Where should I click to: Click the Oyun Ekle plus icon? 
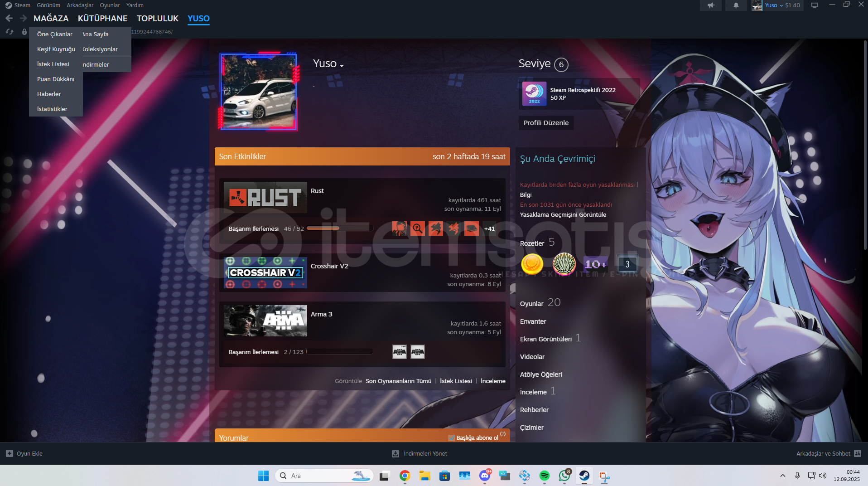10,453
